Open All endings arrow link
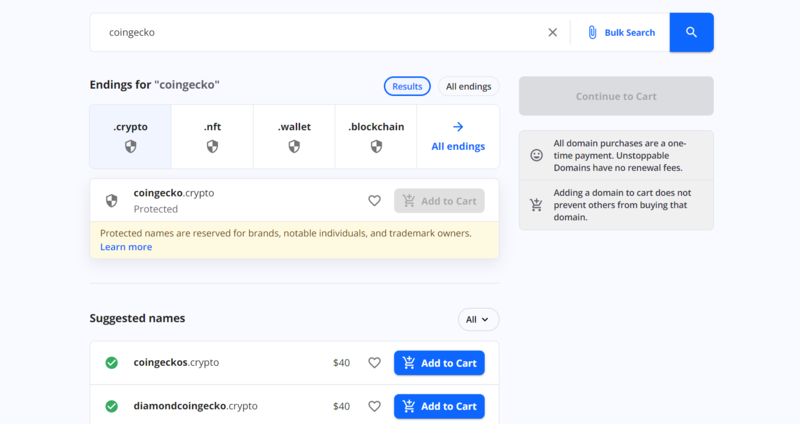 click(x=458, y=136)
